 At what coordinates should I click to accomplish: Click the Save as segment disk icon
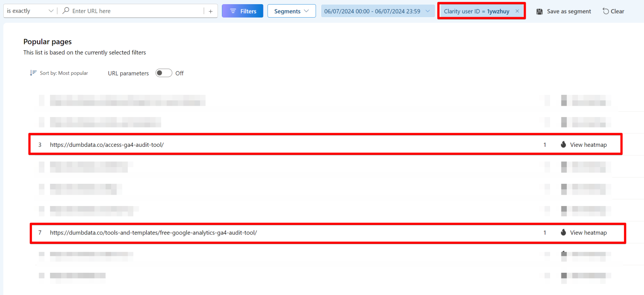pyautogui.click(x=540, y=11)
